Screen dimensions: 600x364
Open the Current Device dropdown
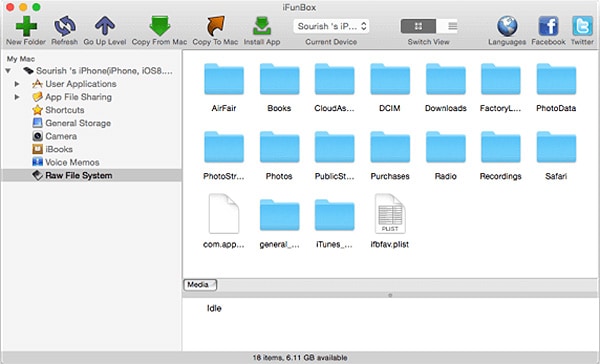tap(331, 26)
